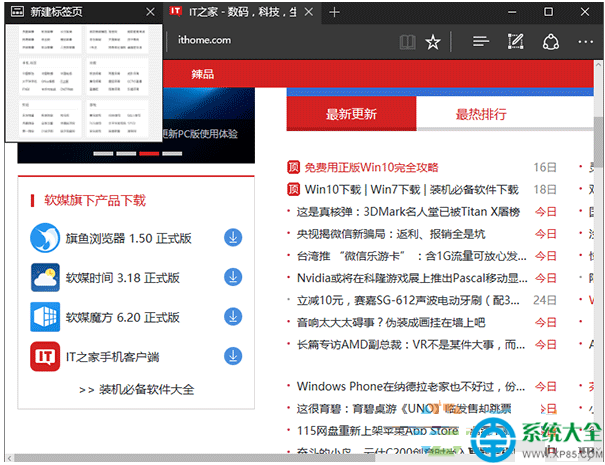
Task: Switch to the IT之家 browser tab
Action: coord(242,12)
